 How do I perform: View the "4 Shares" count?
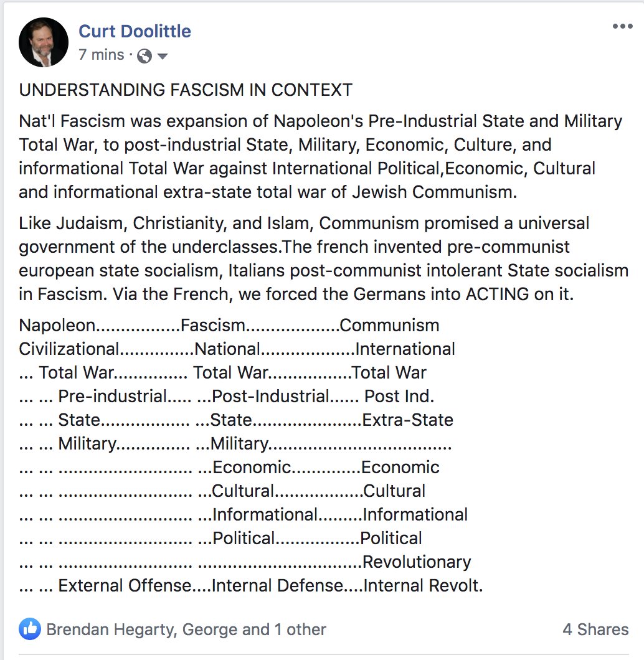[595, 629]
